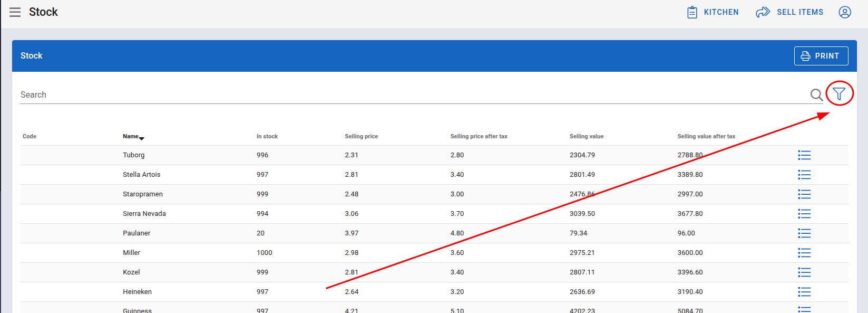Open details list icon for Stella Artois
The width and height of the screenshot is (868, 313).
tap(804, 175)
